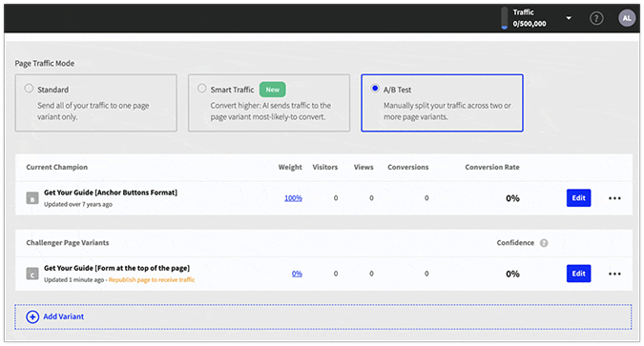Click Updated over 7 years ago text

[x=78, y=204]
